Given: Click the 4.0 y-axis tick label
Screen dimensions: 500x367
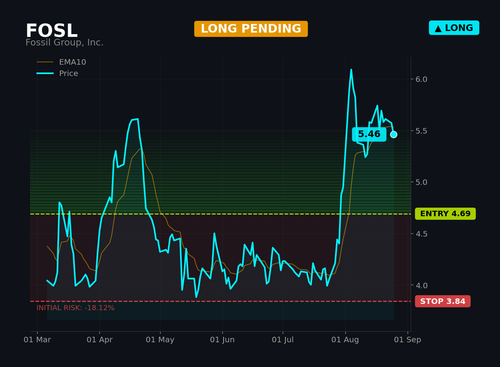Looking at the screenshot, I should [x=421, y=286].
